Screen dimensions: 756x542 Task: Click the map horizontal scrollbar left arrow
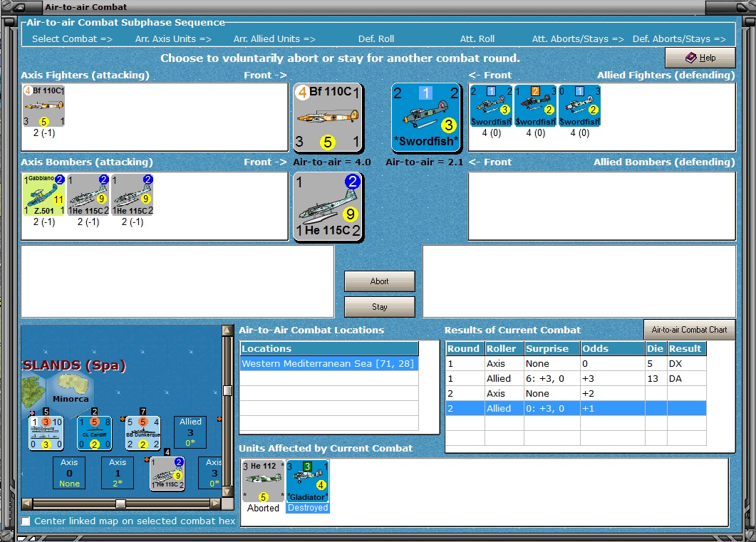27,504
